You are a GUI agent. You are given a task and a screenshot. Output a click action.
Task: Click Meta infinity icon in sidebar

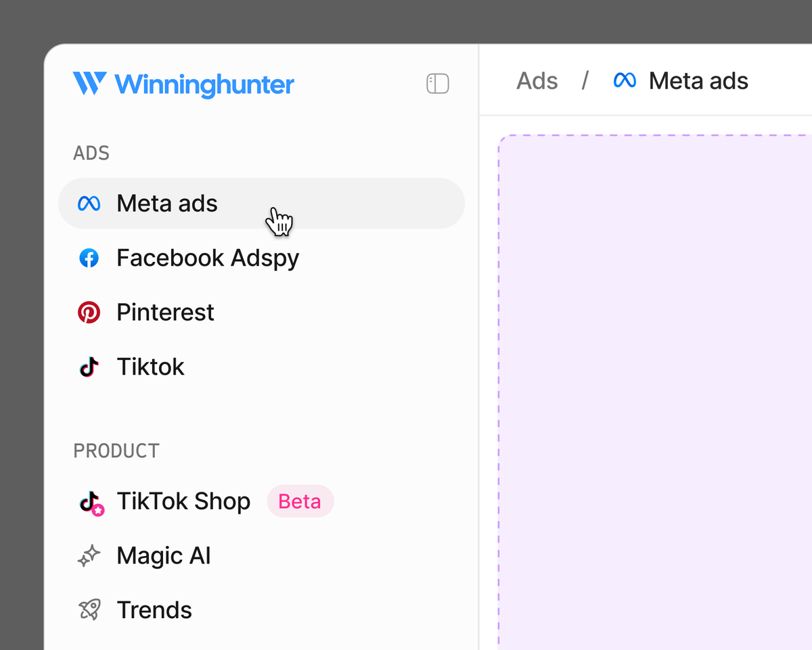(x=89, y=203)
